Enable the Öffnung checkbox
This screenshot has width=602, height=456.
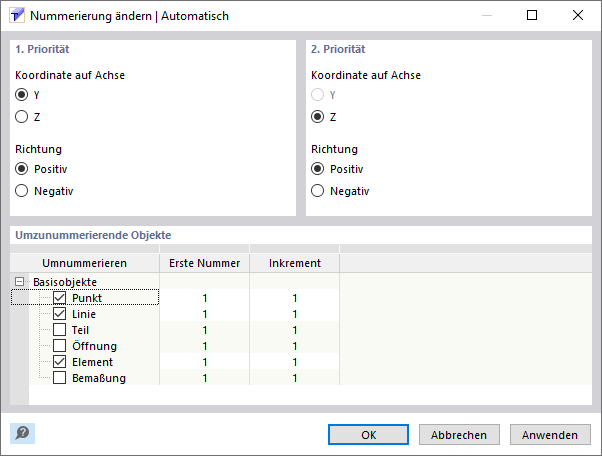(60, 345)
